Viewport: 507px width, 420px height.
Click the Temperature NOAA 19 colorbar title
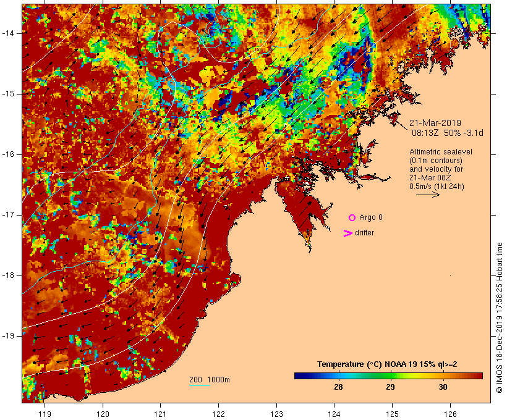pos(387,364)
